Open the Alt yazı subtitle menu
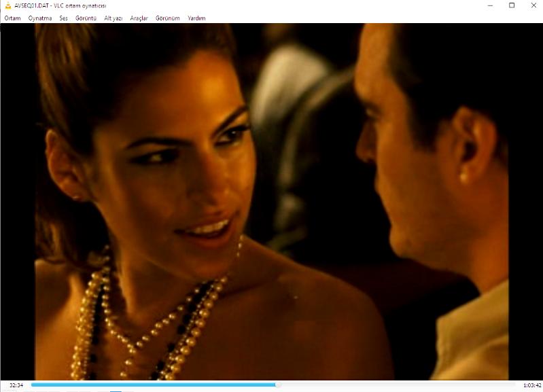Screen dimensions: 543x392 tap(113, 18)
